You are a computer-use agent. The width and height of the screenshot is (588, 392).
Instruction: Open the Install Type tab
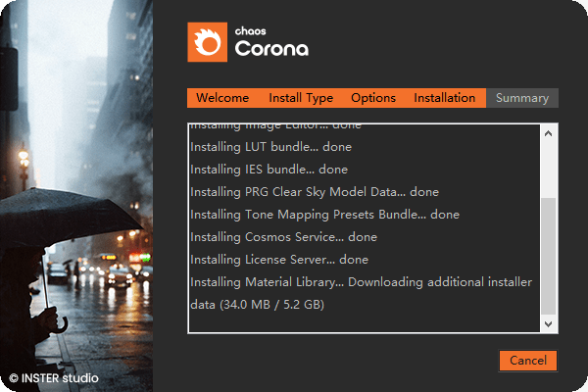click(301, 98)
